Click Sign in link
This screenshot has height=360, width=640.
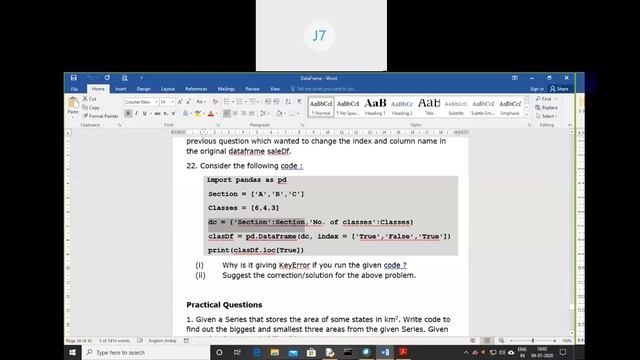537,89
